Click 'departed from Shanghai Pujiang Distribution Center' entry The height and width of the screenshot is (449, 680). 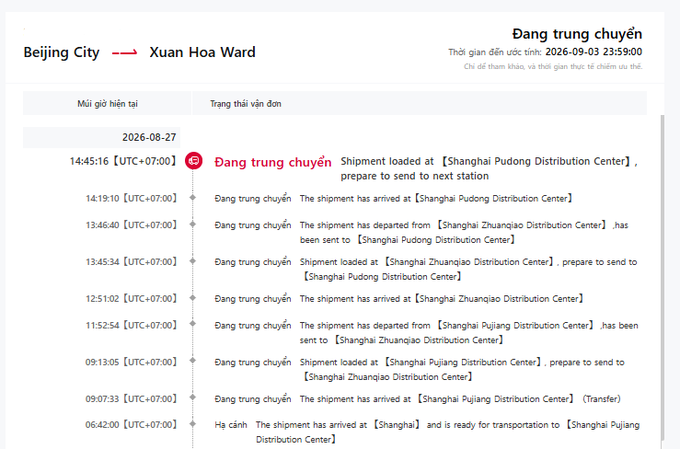[x=469, y=332]
